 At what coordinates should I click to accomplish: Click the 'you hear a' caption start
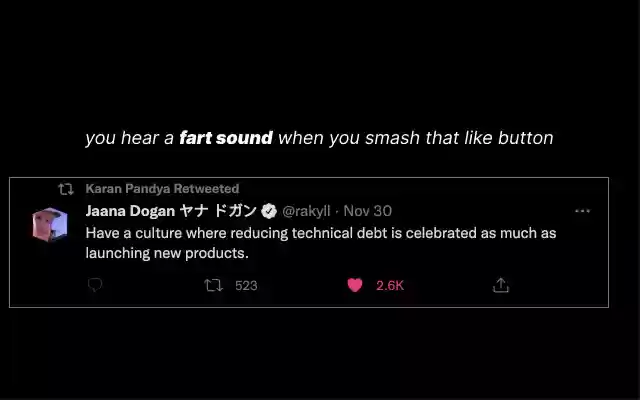coord(130,138)
